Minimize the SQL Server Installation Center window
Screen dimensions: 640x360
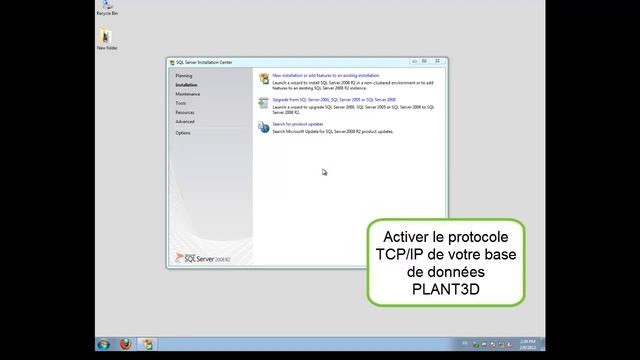click(x=415, y=61)
